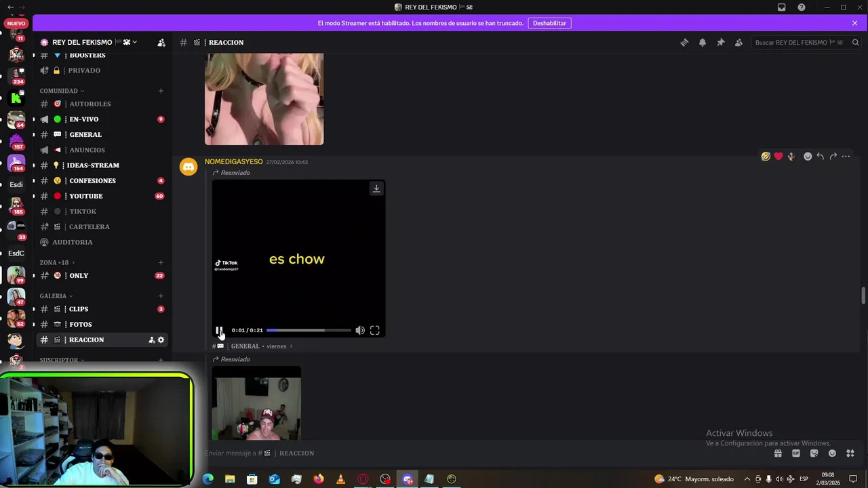Open the Discord help icon

[802, 7]
